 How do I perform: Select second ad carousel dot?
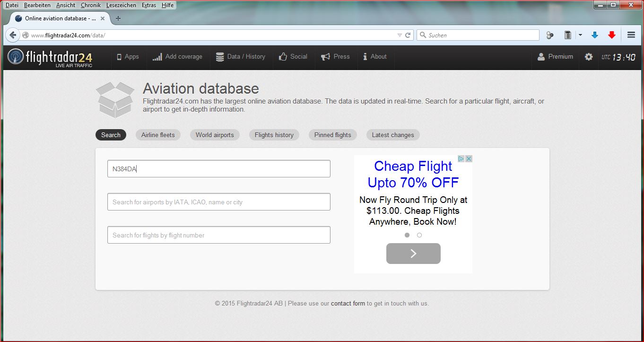419,235
